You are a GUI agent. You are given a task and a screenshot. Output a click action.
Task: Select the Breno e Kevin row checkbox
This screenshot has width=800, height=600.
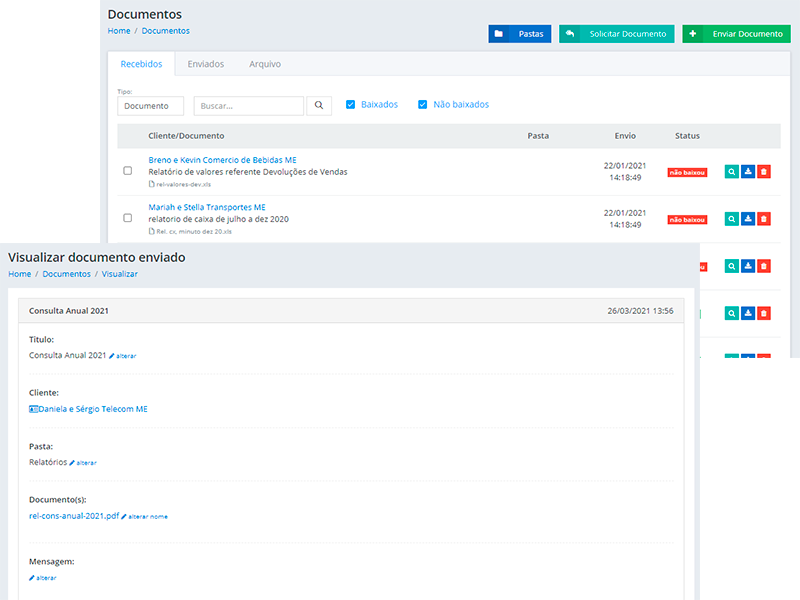coord(128,171)
